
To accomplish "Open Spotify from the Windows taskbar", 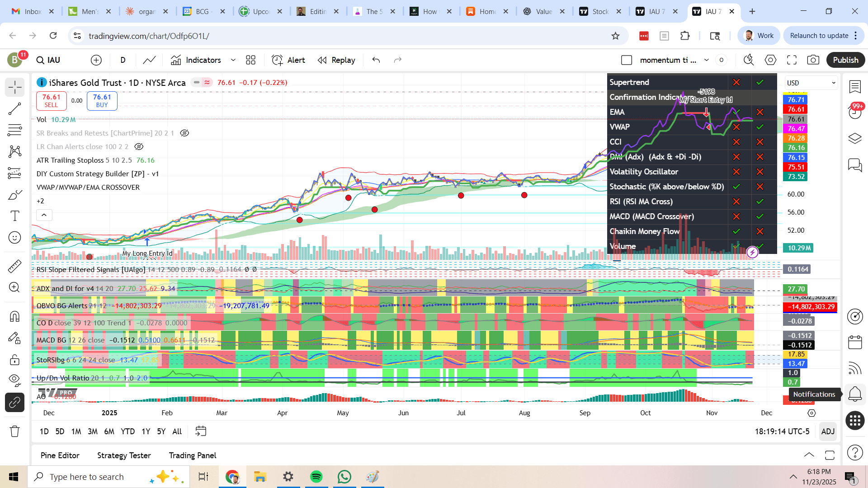I will pyautogui.click(x=316, y=477).
